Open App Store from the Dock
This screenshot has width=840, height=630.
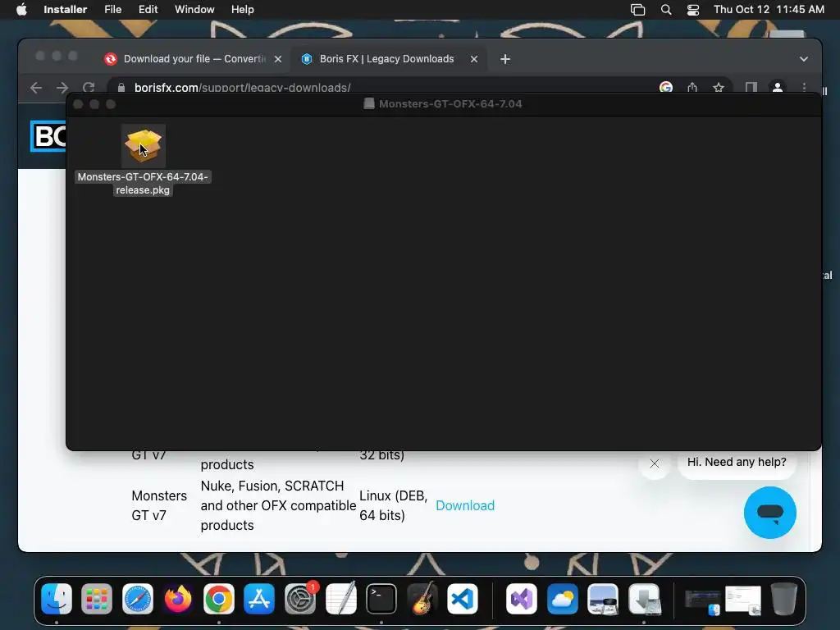click(259, 598)
